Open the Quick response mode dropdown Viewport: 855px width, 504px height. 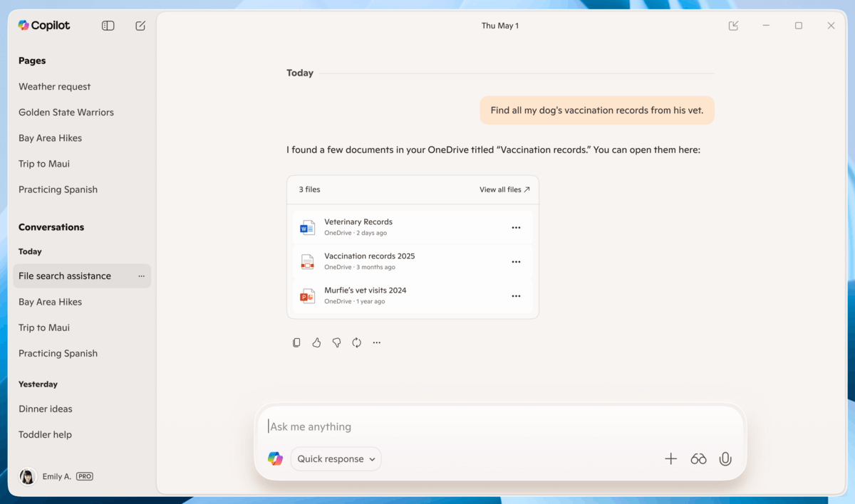point(336,459)
